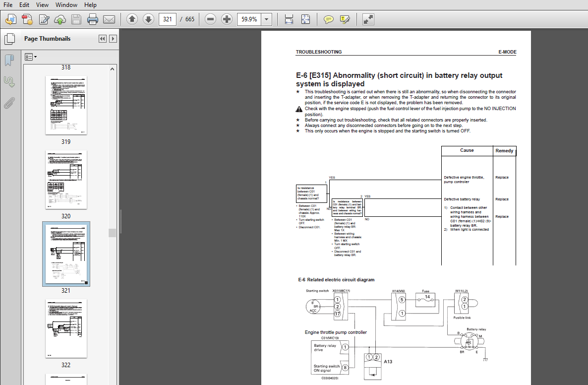Click the thumbnails panel scrollbar handle
This screenshot has height=385, width=588.
coord(112,233)
